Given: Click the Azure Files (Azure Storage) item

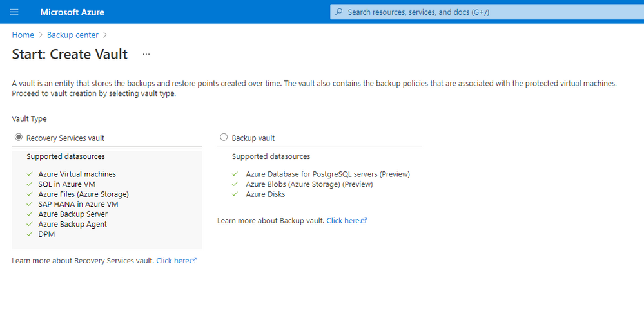Looking at the screenshot, I should [x=84, y=194].
